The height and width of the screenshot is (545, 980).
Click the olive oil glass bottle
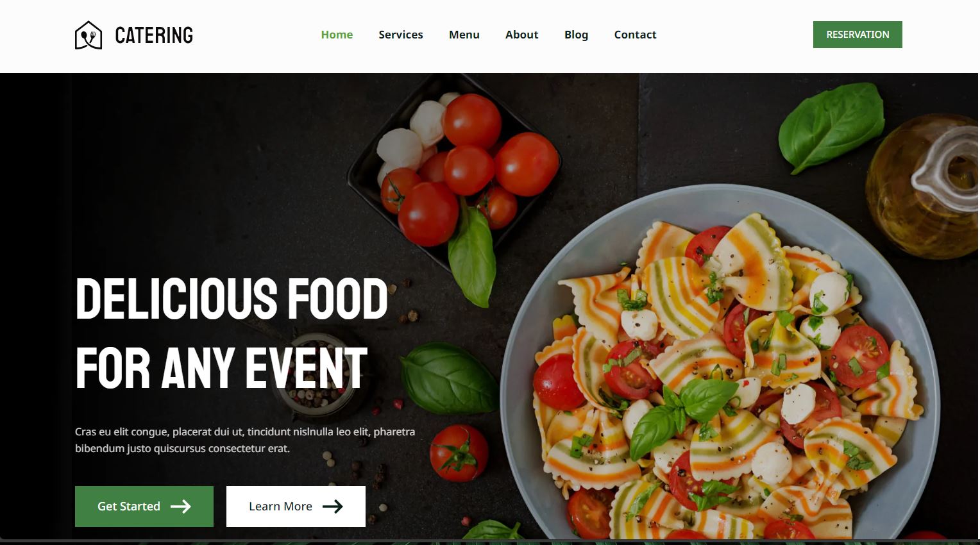924,186
